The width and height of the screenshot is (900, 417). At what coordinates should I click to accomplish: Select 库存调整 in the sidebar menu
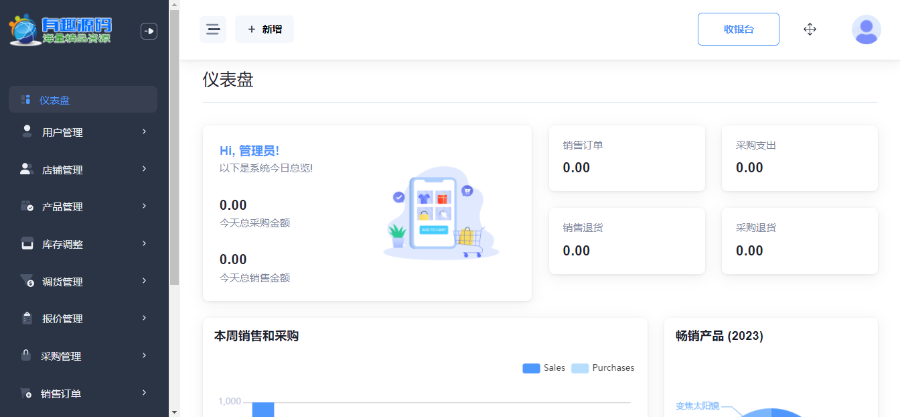coord(62,244)
